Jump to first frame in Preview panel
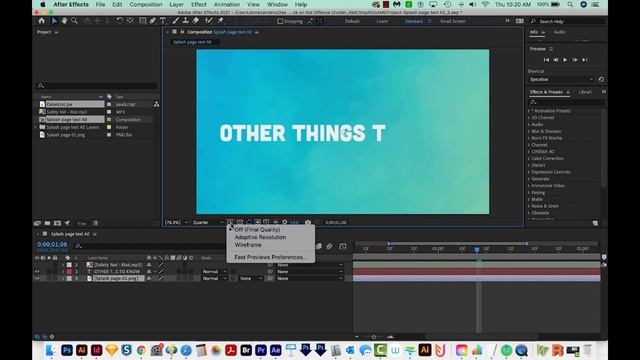The width and height of the screenshot is (640, 360). (x=546, y=60)
